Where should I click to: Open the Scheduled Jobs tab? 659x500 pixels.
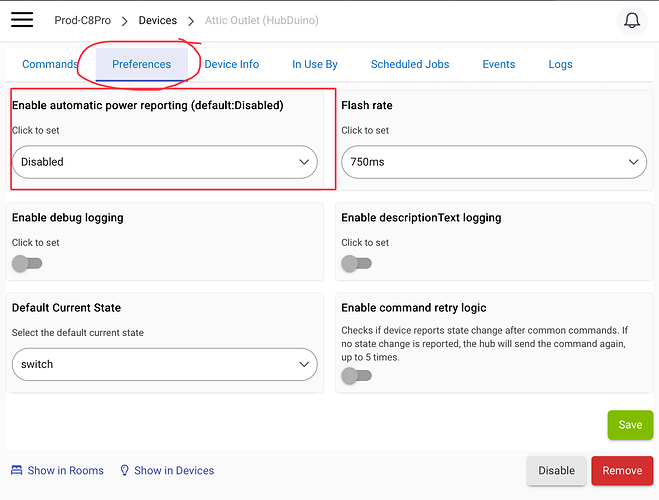tap(410, 64)
